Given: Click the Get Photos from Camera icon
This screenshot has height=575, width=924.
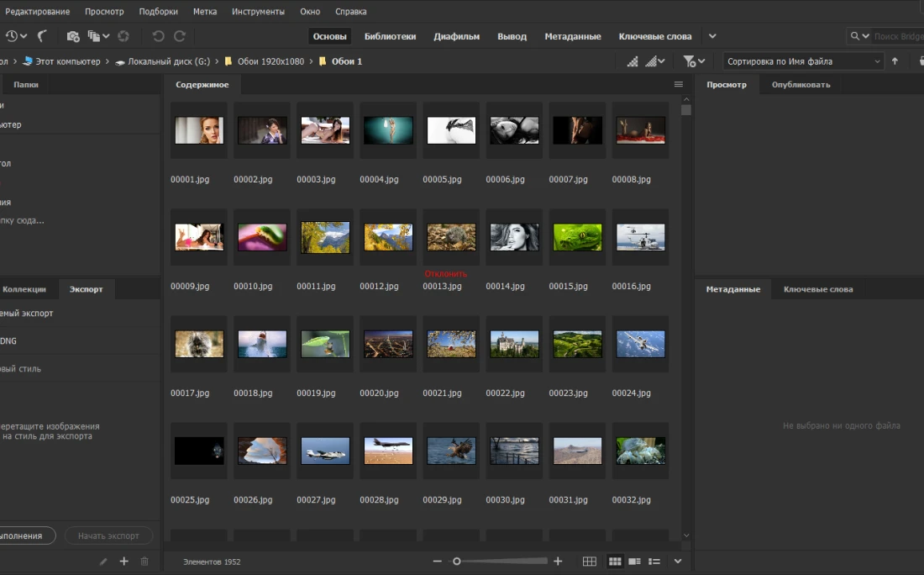Looking at the screenshot, I should tap(73, 36).
